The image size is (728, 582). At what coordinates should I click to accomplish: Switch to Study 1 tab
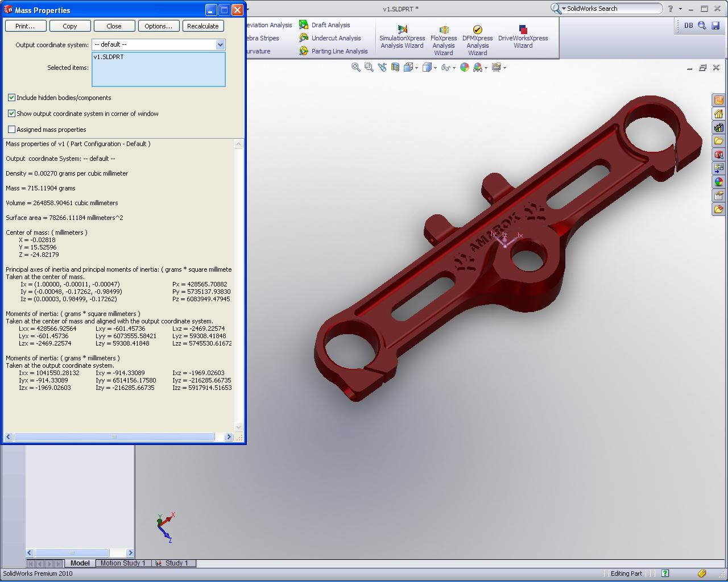(x=174, y=563)
